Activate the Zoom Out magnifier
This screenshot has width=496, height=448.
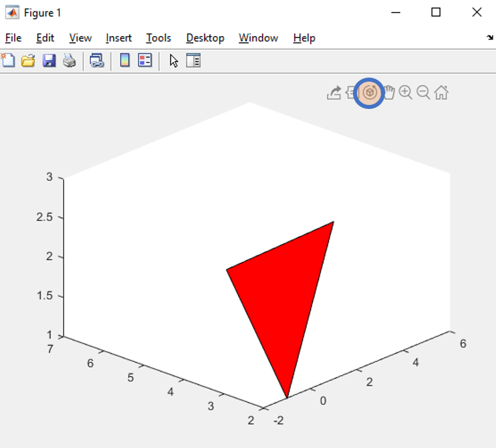pyautogui.click(x=423, y=93)
